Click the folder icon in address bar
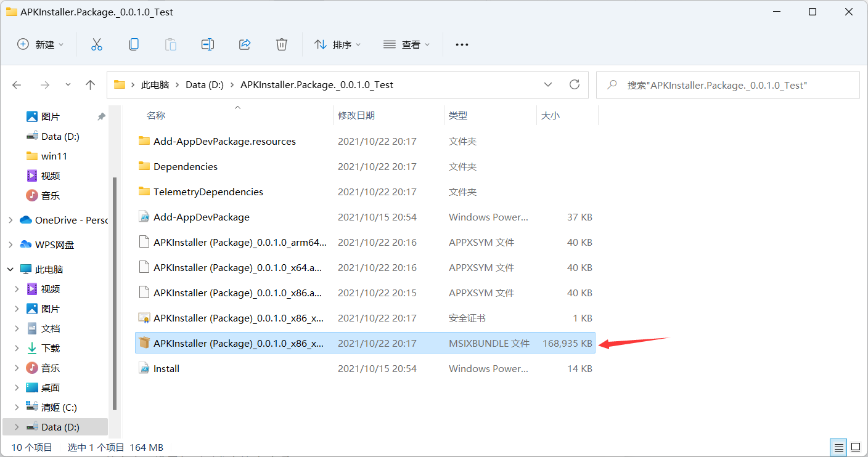 click(x=120, y=85)
